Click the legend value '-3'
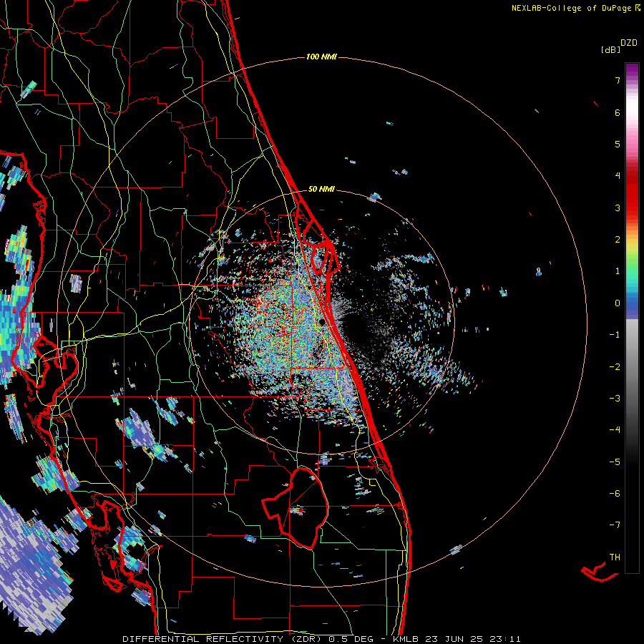 (615, 398)
